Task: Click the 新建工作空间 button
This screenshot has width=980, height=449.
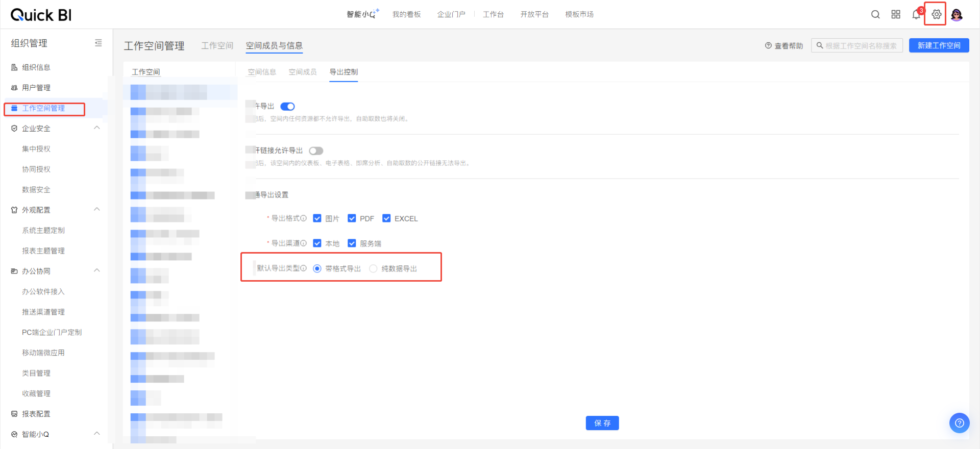Action: tap(939, 45)
